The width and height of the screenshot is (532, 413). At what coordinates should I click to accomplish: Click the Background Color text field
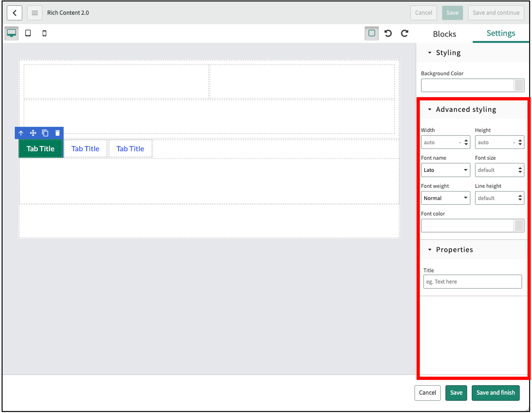467,86
